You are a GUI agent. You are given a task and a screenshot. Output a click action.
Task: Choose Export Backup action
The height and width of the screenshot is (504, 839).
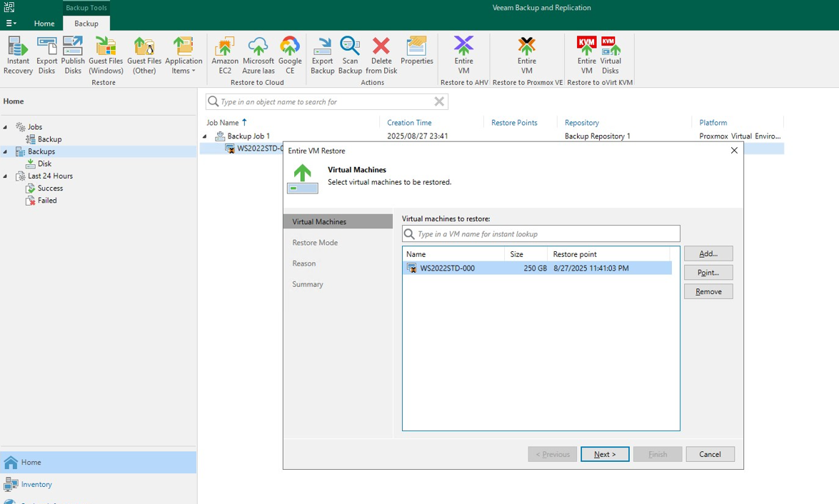(322, 56)
